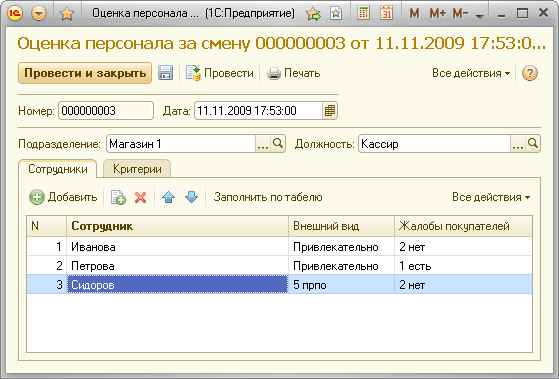Viewport: 559px width, 379px height.
Task: Click the 1C application logo icon
Action: tap(15, 13)
